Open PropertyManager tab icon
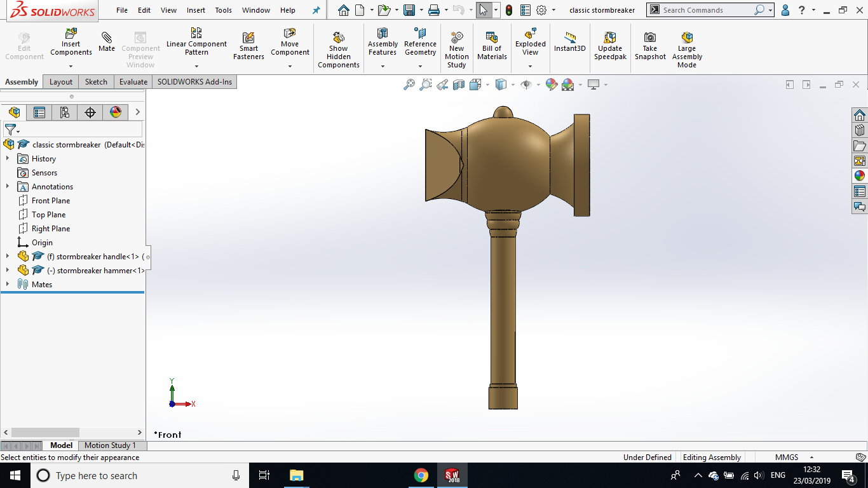Screen dimensions: 868x488 (x=39, y=112)
